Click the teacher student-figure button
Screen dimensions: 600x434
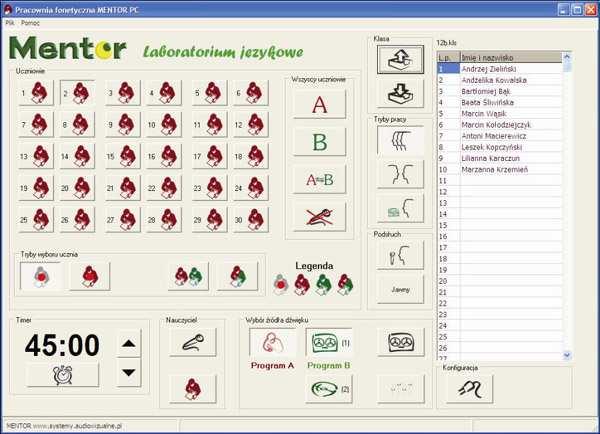193,389
